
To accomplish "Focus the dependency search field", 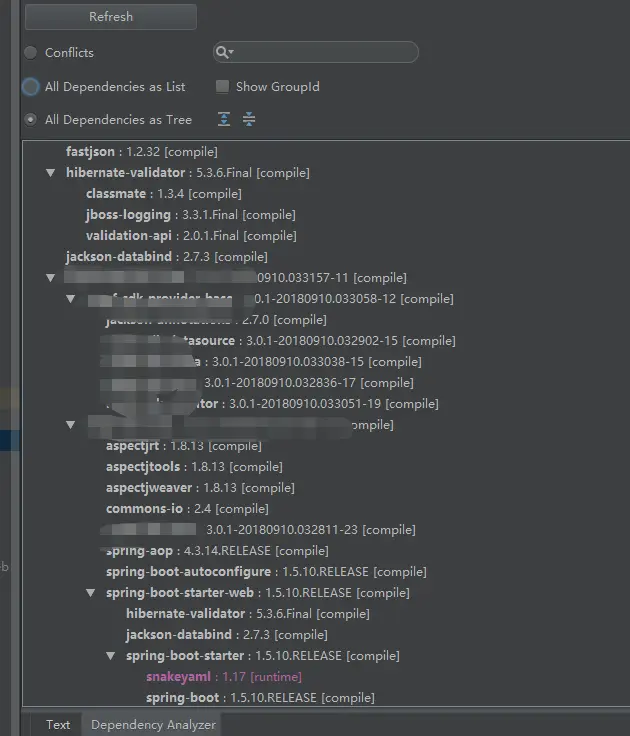I will click(x=315, y=52).
